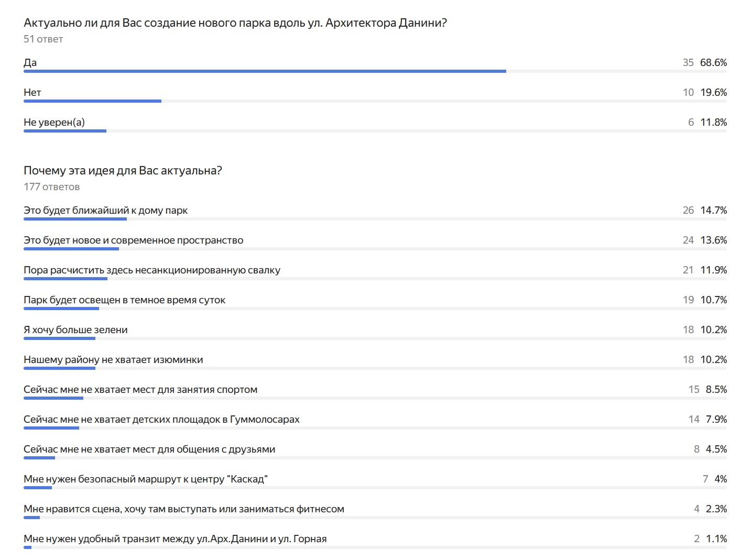This screenshot has height=560, width=752.
Task: Click the progress bar under "Сейчас мне не хватает мест для занятия спортом"
Action: (53, 398)
